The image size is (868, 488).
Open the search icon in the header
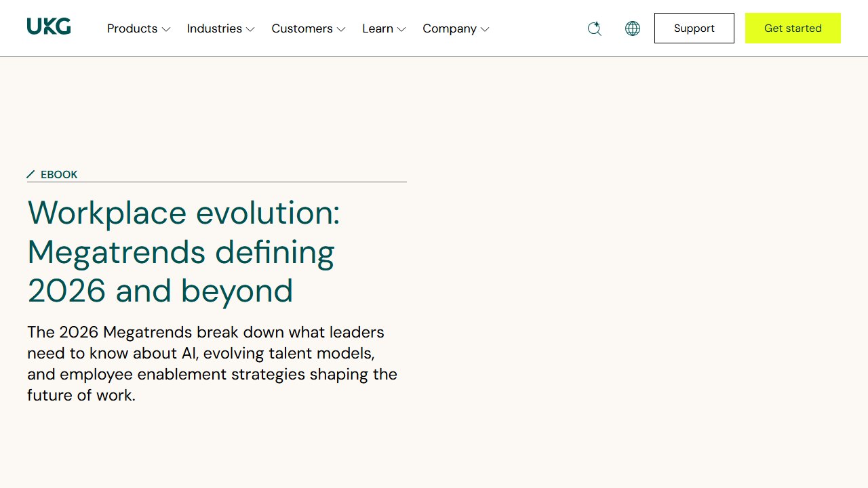(x=595, y=28)
